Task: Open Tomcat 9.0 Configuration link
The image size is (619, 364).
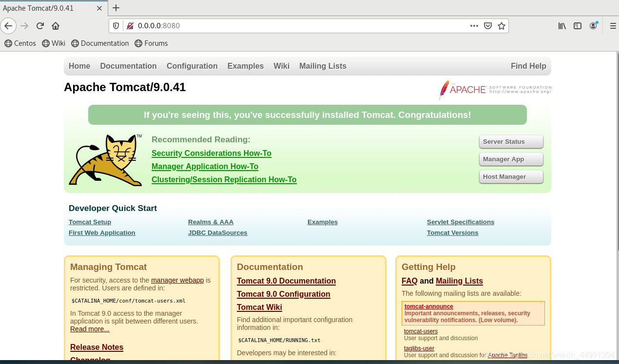Action: tap(284, 294)
